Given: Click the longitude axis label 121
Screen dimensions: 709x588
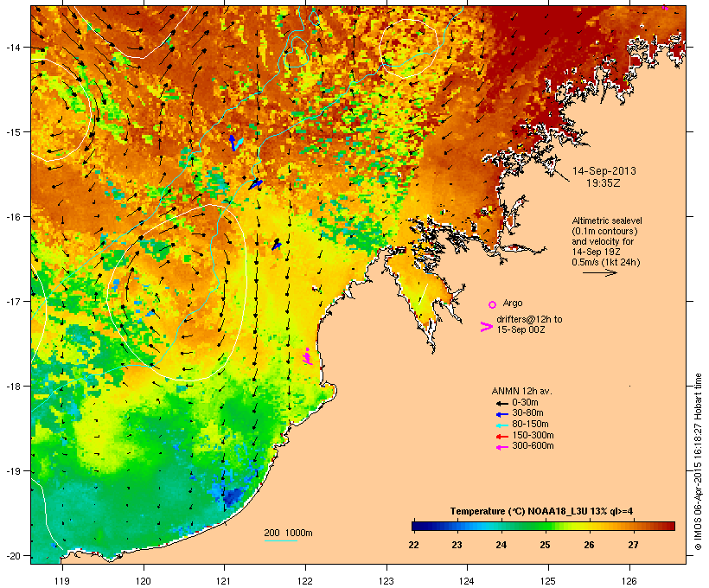Looking at the screenshot, I should click(224, 581).
